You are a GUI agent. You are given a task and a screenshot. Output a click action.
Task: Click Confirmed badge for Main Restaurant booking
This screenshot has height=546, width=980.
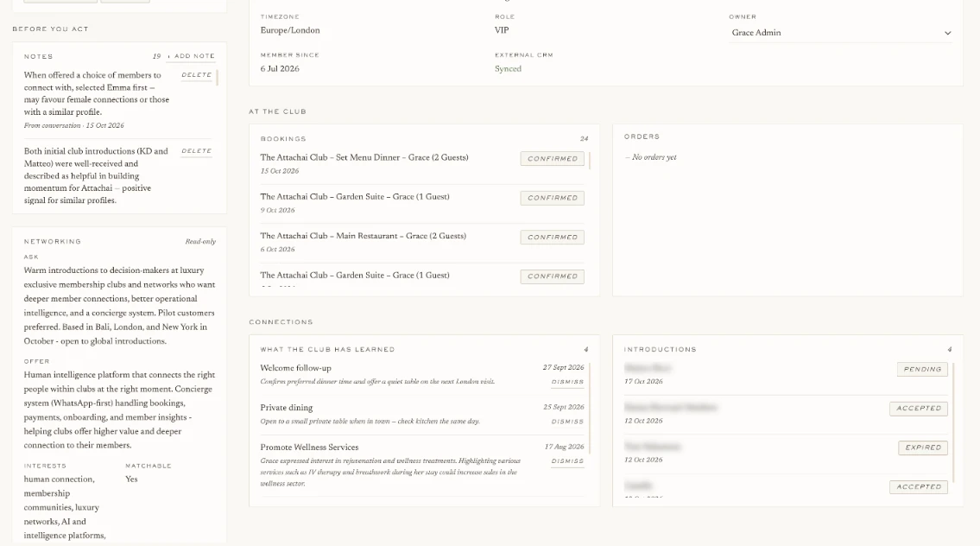coord(553,238)
